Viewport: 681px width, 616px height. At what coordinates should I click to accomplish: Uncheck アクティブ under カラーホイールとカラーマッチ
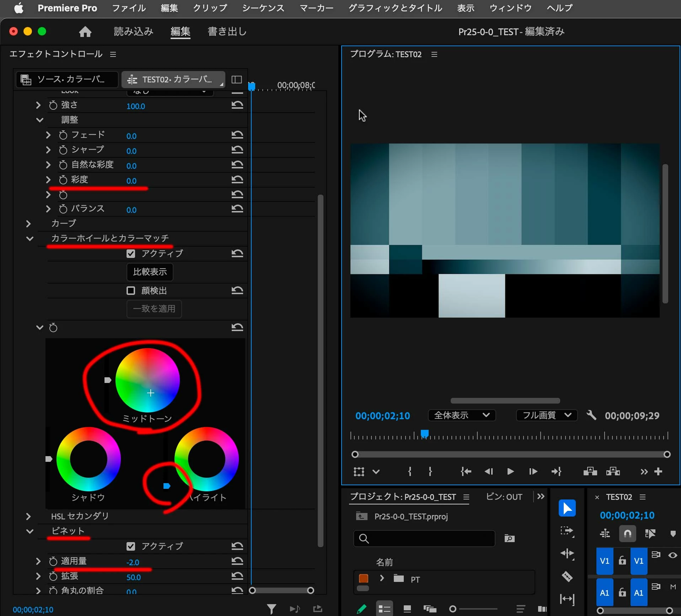pos(131,254)
